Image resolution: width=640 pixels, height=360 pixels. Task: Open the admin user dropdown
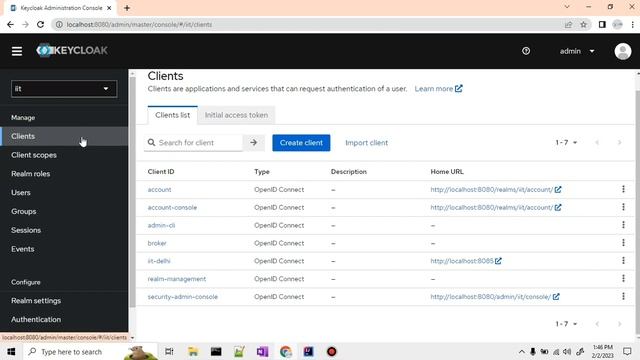577,51
